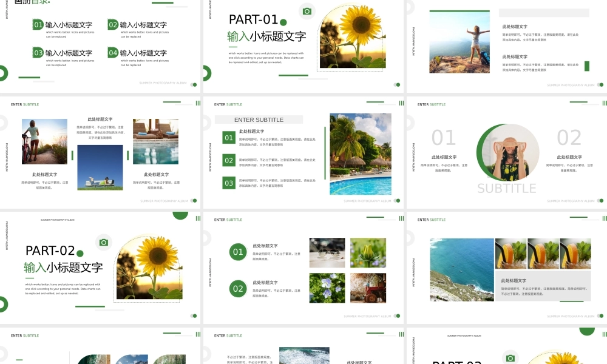Select the green square 03 beside the palm pool photo
The height and width of the screenshot is (364, 607).
click(x=229, y=183)
